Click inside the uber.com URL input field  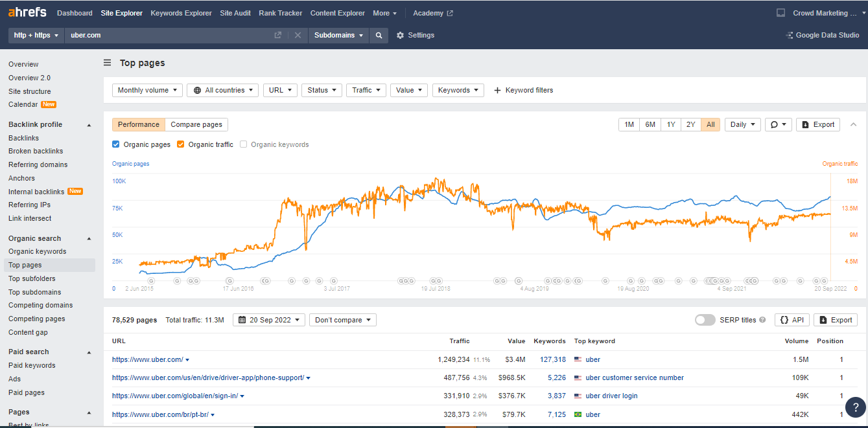coord(162,36)
